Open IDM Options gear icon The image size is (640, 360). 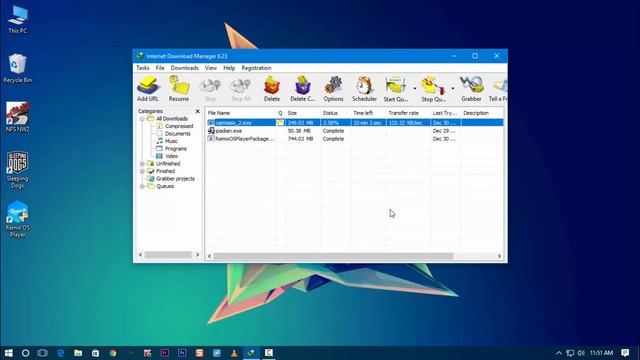(333, 89)
